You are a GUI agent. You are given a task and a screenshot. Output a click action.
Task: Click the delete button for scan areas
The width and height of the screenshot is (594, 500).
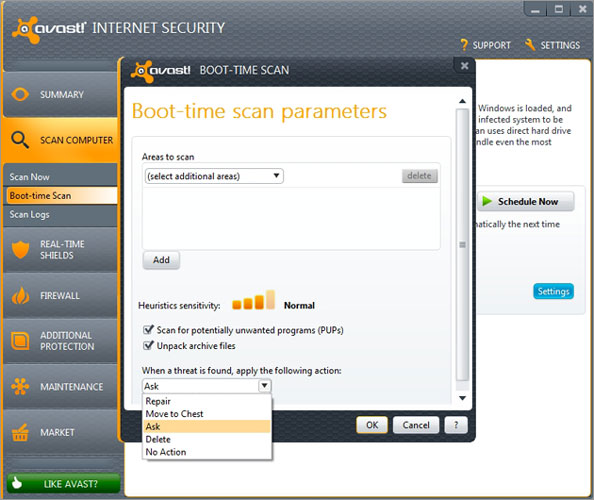point(419,176)
